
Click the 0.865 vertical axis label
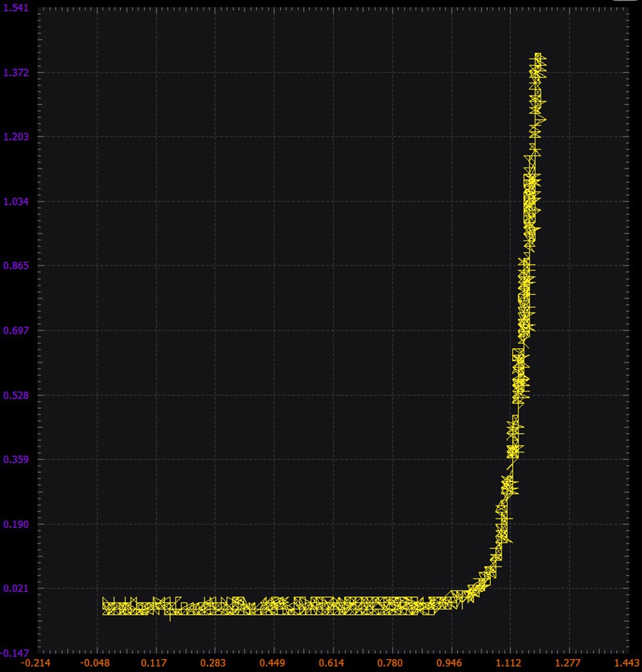pyautogui.click(x=16, y=265)
